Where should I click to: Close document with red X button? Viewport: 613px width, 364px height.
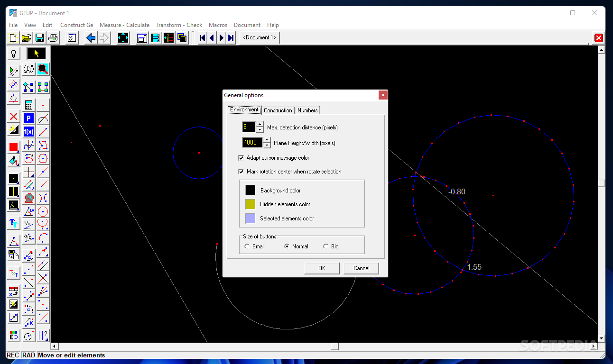pyautogui.click(x=599, y=38)
